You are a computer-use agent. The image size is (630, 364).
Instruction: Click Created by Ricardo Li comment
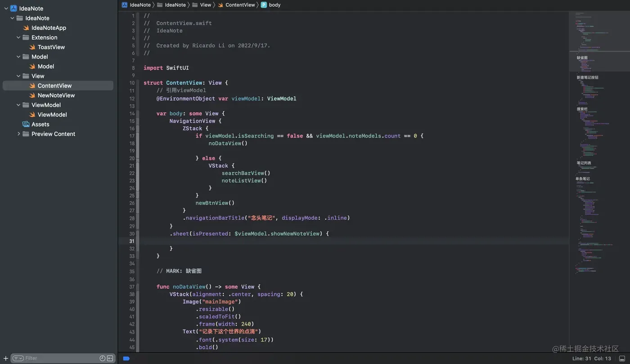click(207, 45)
